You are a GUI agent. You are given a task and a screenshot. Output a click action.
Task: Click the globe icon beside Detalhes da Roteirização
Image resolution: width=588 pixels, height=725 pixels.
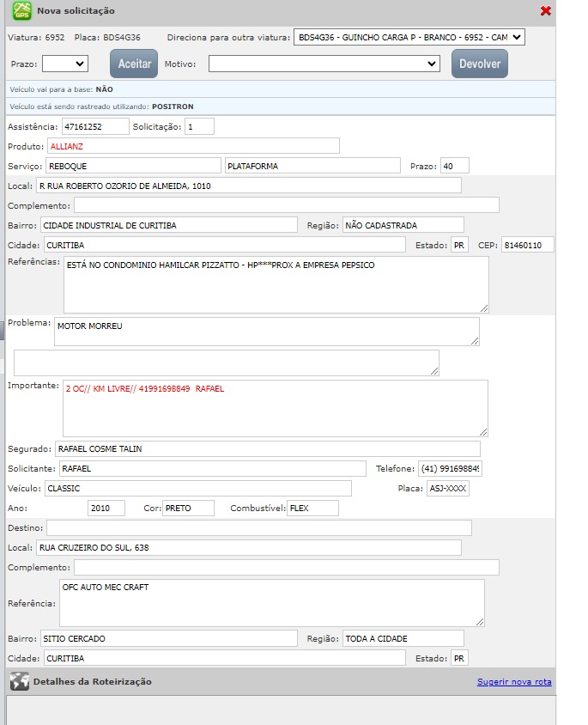click(x=19, y=682)
